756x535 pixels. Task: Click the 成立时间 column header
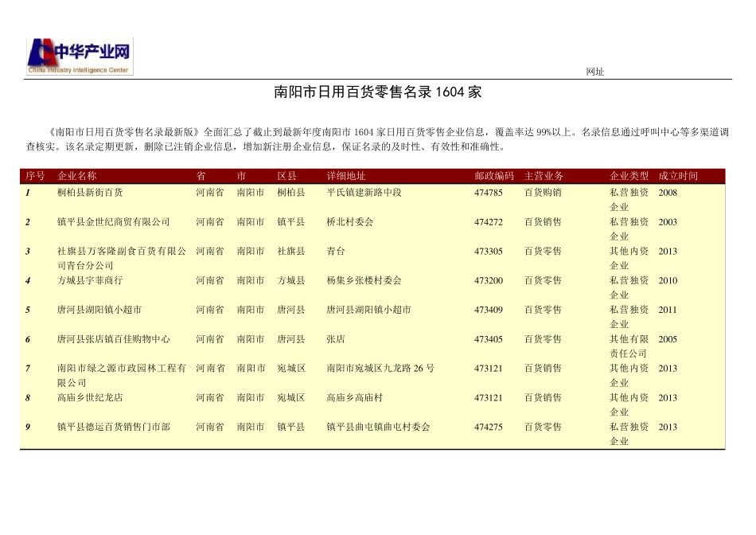(678, 176)
